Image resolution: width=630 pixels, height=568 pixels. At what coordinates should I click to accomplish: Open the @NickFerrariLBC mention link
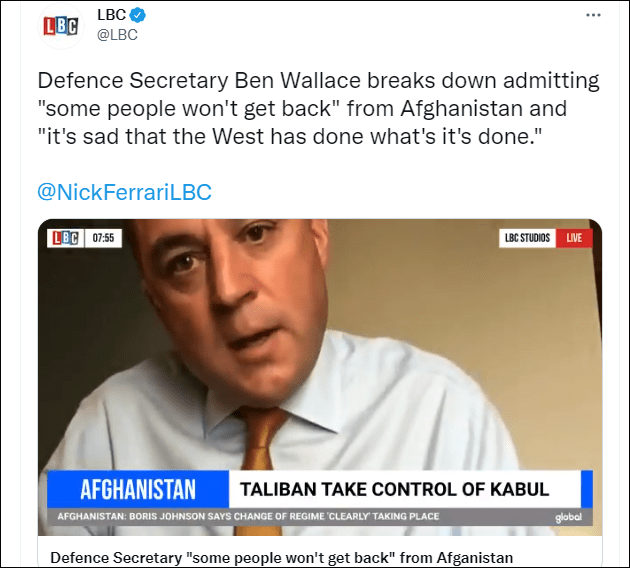124,192
